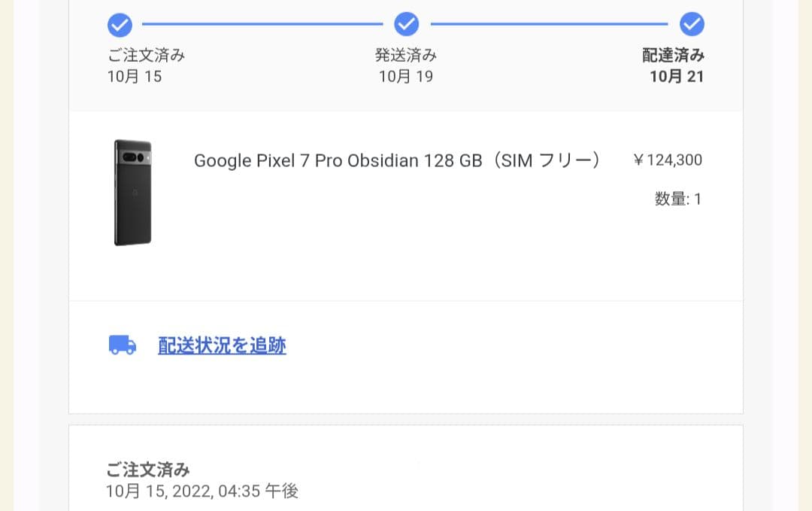Click the middle progress circle
Screen dimensions: 812x511
[406, 23]
